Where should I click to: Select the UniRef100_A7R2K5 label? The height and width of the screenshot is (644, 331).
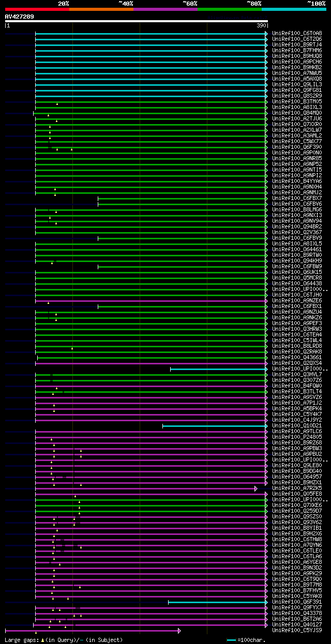click(x=297, y=488)
